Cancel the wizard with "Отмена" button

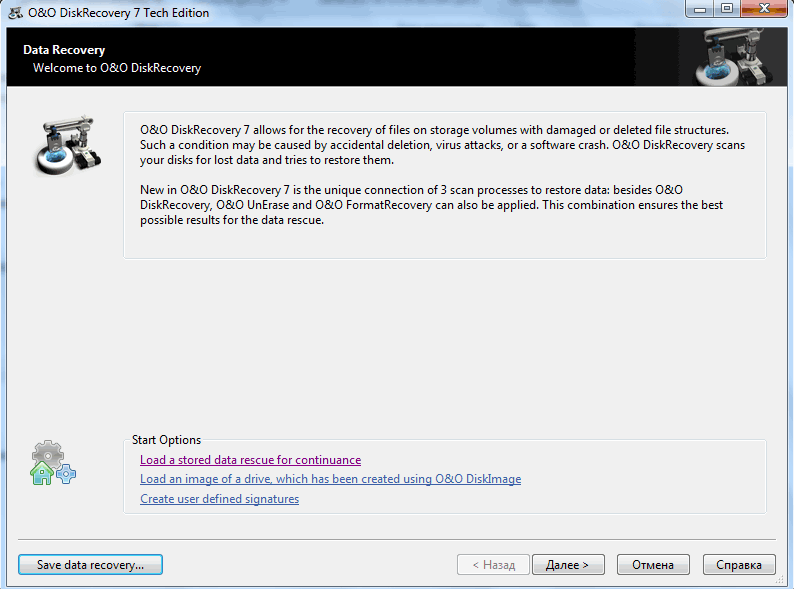tap(653, 565)
